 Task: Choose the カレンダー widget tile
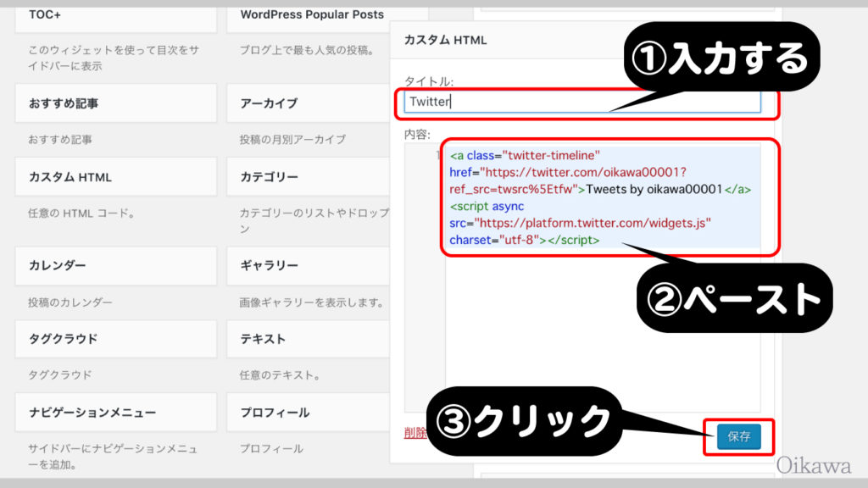coord(115,265)
